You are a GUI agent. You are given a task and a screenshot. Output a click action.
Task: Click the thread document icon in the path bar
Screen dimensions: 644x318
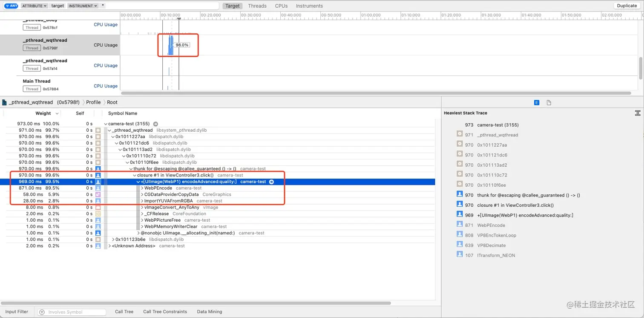4,102
